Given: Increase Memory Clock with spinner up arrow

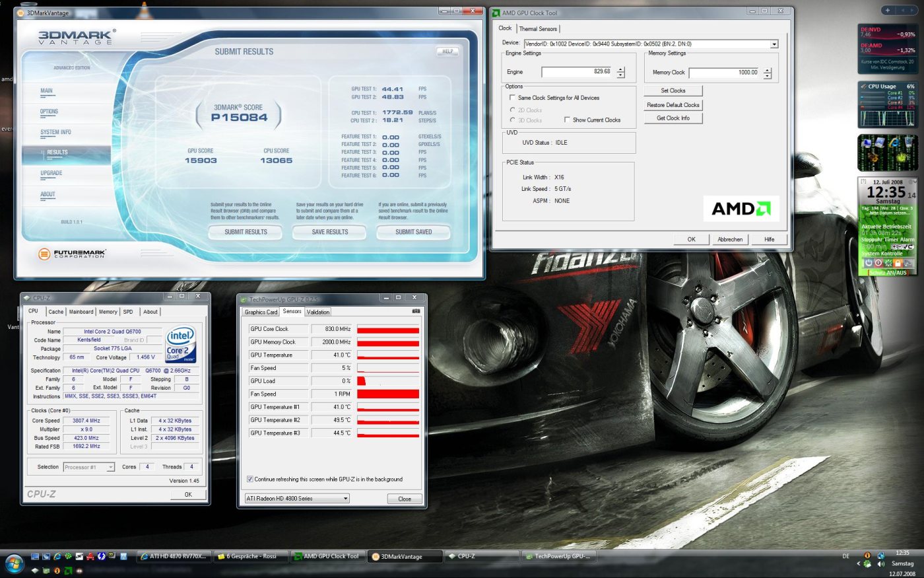Looking at the screenshot, I should pos(767,69).
